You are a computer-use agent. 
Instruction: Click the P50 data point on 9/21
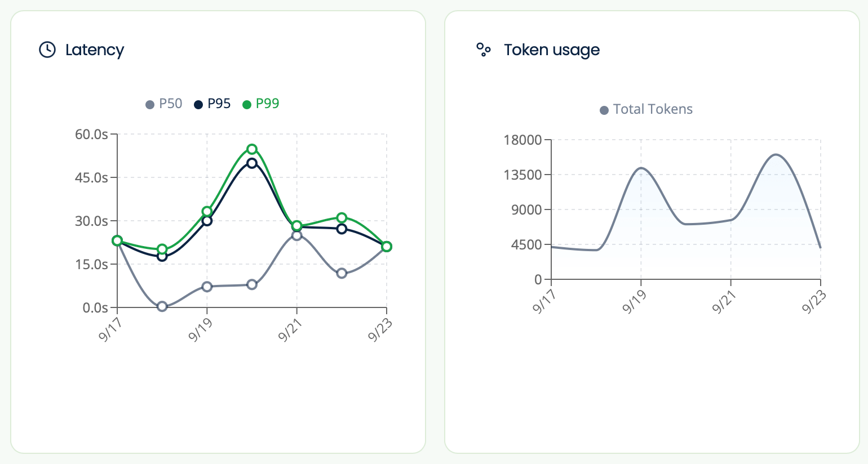tap(297, 235)
